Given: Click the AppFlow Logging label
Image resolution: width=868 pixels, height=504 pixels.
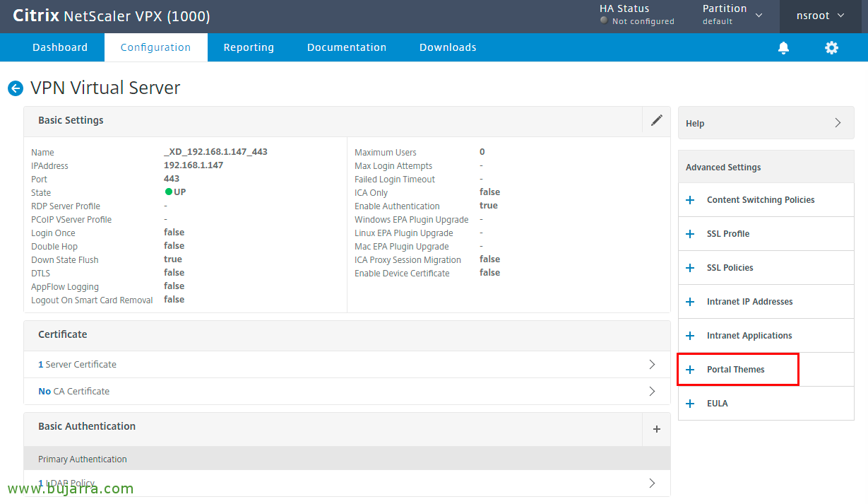Looking at the screenshot, I should pyautogui.click(x=65, y=287).
